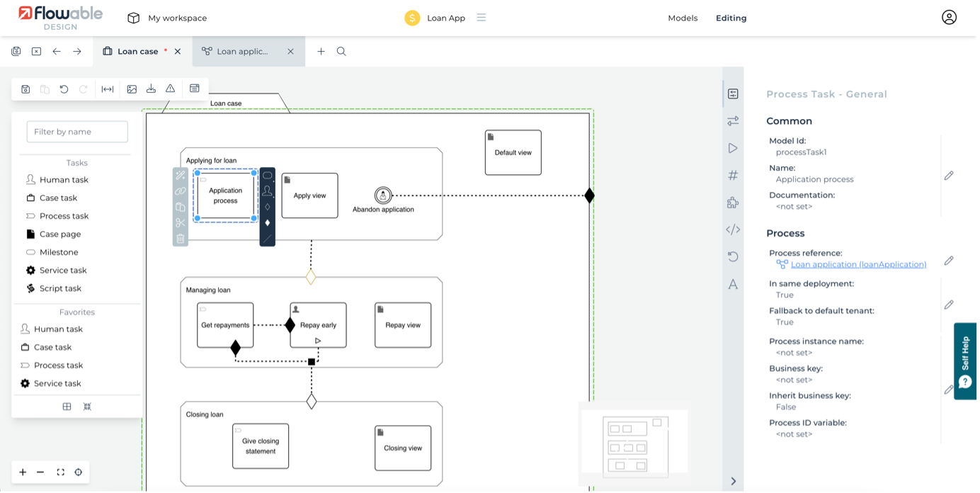
Task: Collapse the properties panel with chevron
Action: (x=733, y=481)
